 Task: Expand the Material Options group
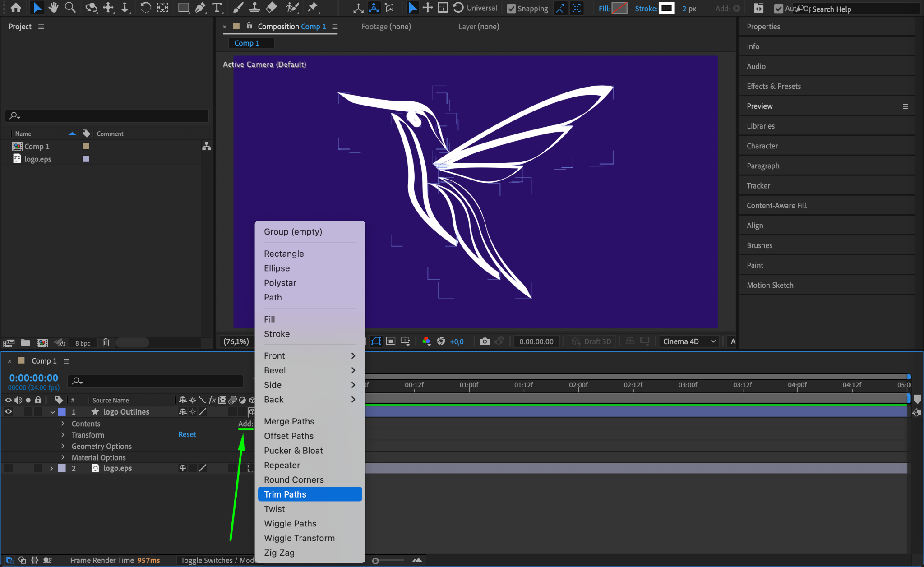[x=63, y=457]
